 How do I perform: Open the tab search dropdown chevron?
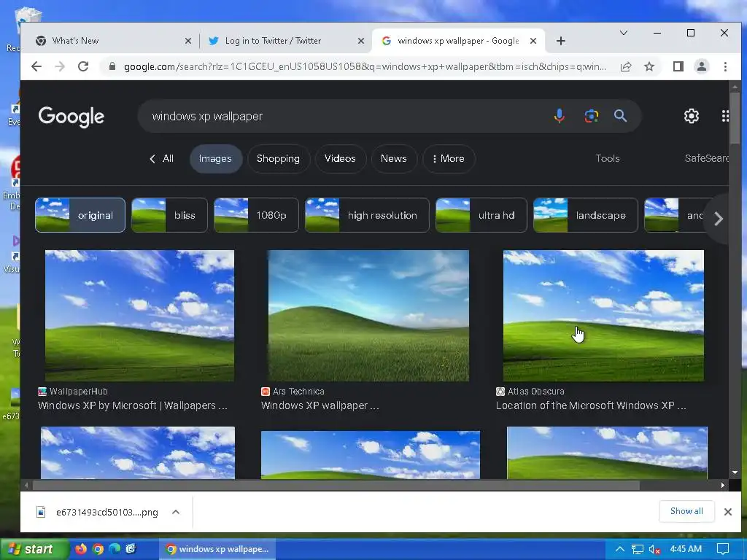(624, 33)
